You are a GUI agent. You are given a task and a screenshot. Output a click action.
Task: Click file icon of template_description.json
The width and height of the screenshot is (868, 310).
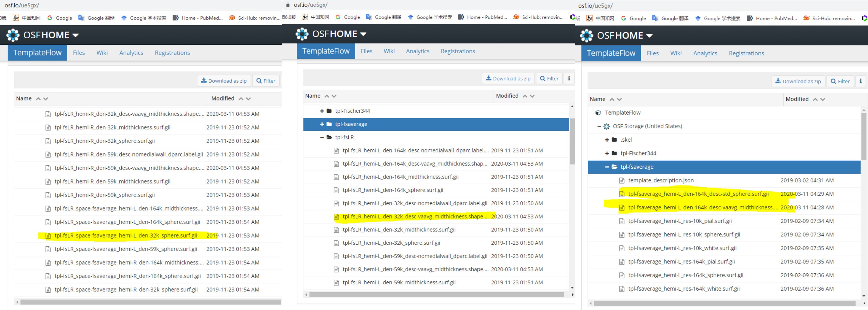click(x=622, y=180)
